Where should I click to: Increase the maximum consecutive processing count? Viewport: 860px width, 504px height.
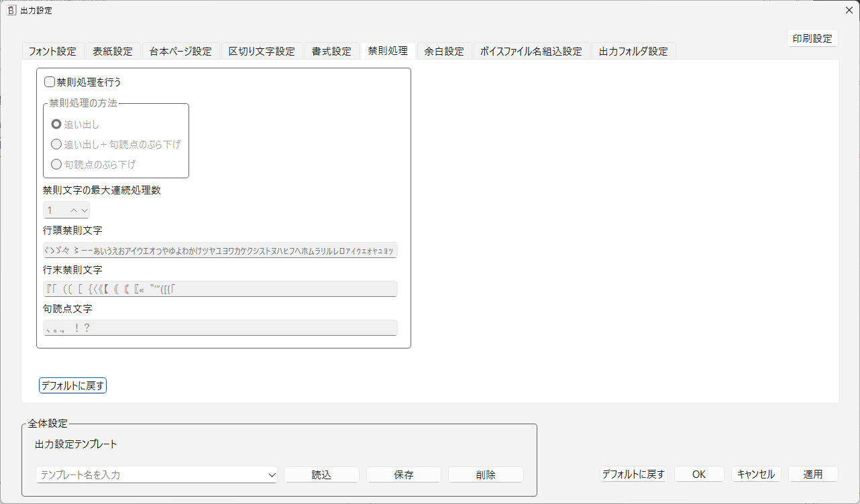[75, 210]
